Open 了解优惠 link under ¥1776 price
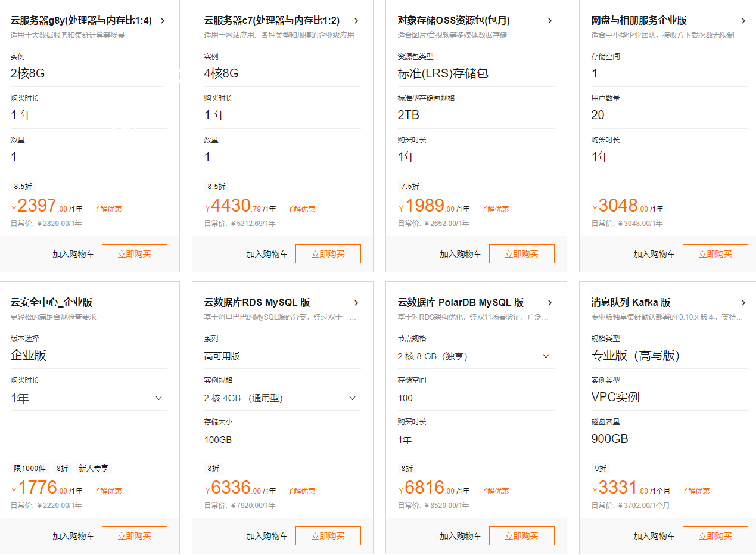The height and width of the screenshot is (555, 756). coord(107,491)
